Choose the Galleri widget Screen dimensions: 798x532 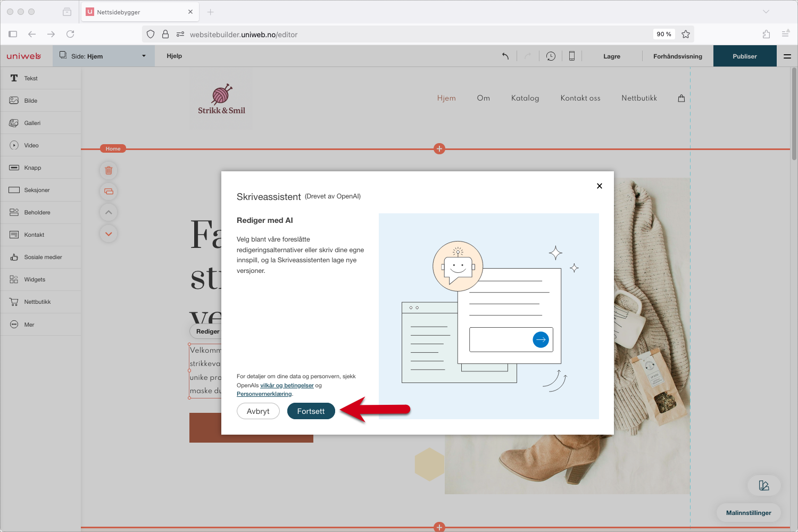[x=40, y=123]
